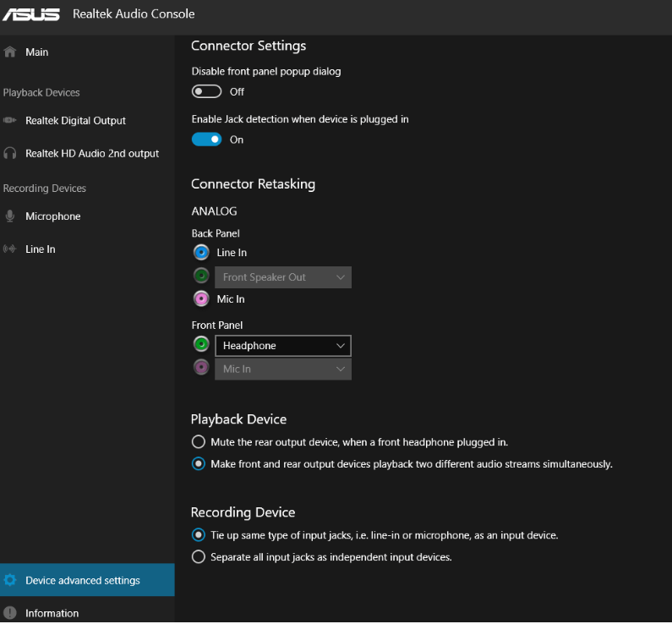Viewport: 672px width, 624px height.
Task: Click the Back Panel Mic In label
Action: [231, 298]
